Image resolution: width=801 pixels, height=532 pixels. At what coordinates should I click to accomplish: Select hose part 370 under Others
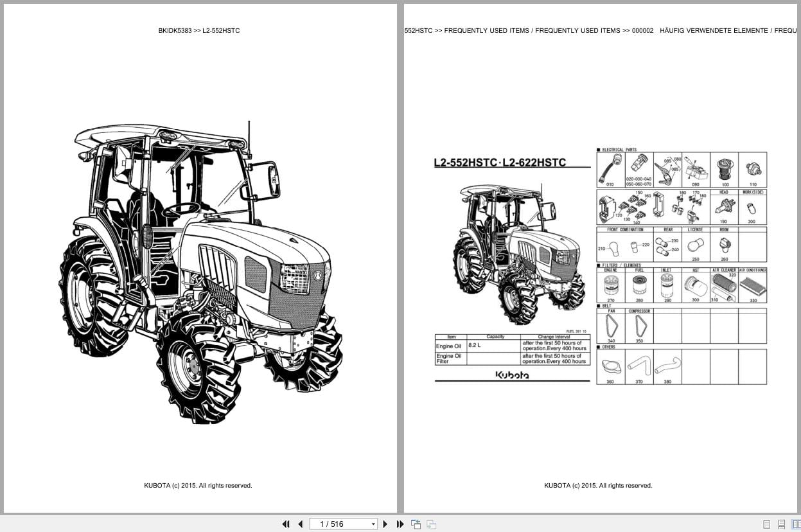[x=639, y=369]
